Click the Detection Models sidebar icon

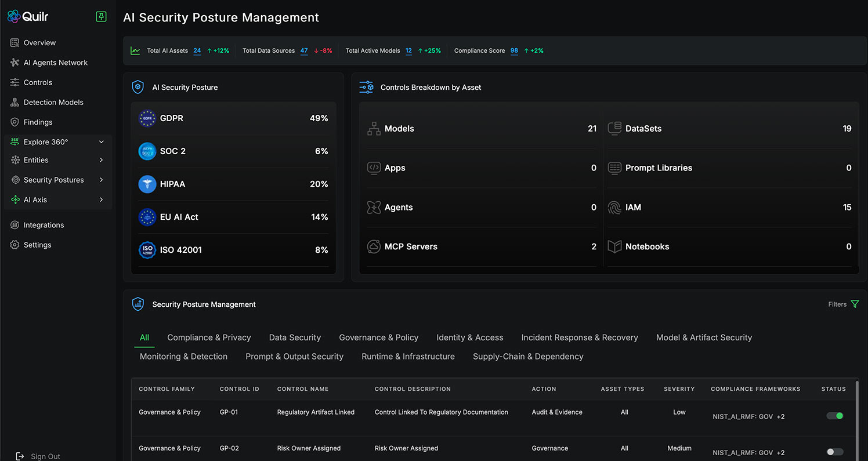(15, 103)
